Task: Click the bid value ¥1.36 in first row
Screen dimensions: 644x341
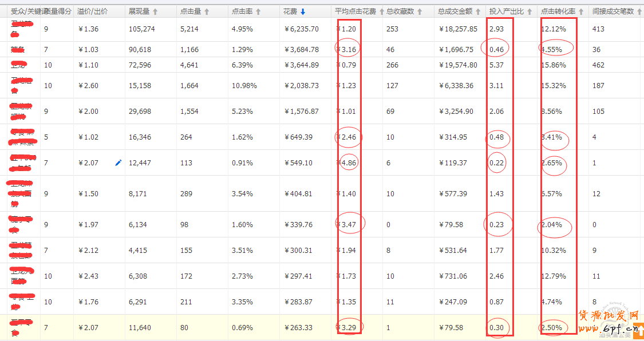Action: 88,29
